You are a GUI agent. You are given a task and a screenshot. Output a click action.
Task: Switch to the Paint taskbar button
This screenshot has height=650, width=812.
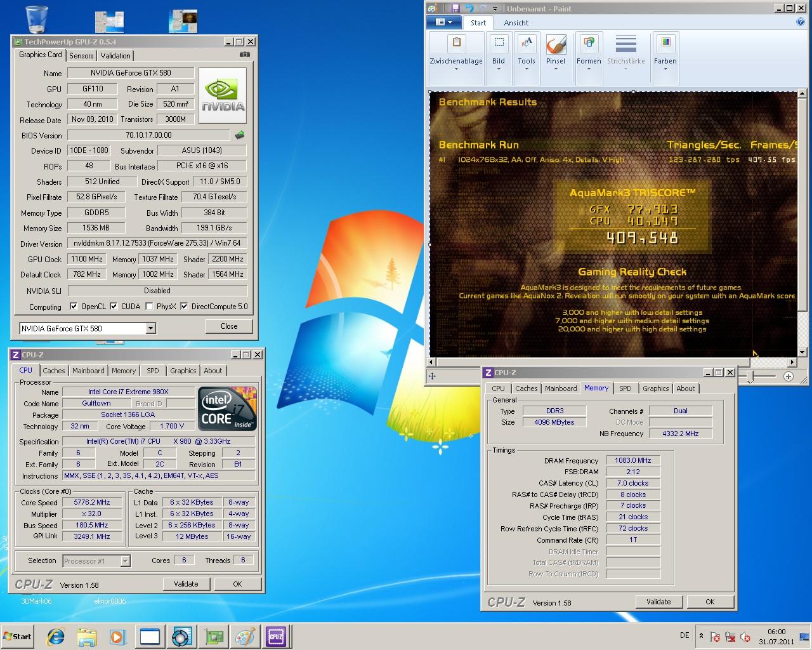tap(245, 637)
